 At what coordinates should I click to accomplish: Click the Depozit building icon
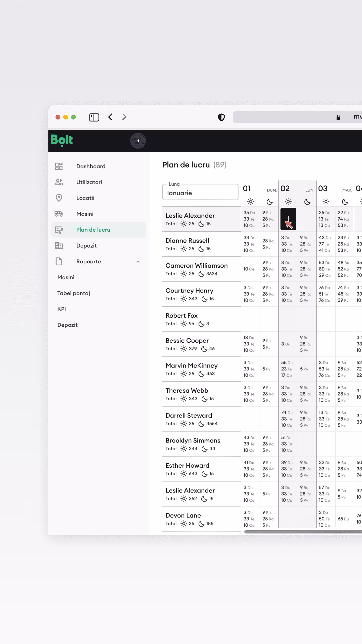click(x=59, y=246)
